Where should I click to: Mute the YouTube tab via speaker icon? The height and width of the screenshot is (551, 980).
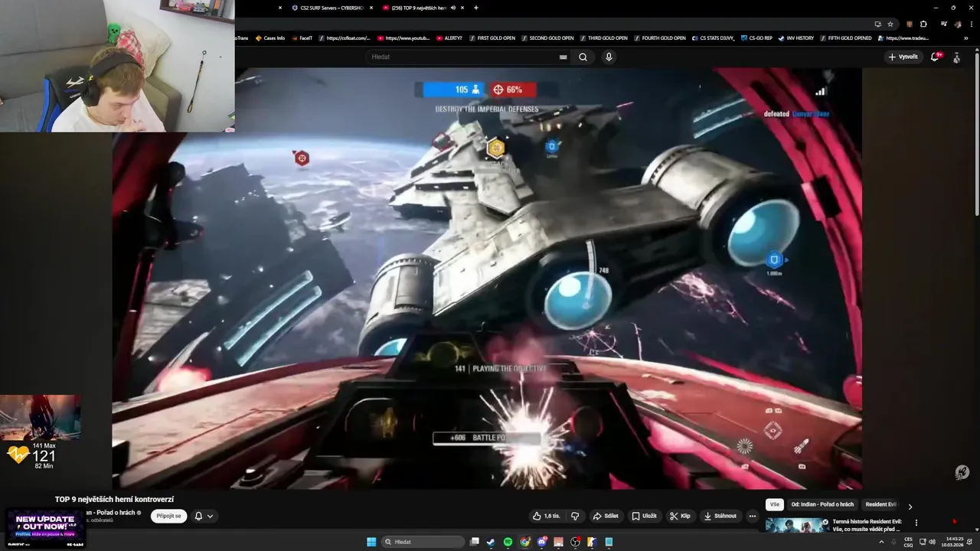[453, 8]
